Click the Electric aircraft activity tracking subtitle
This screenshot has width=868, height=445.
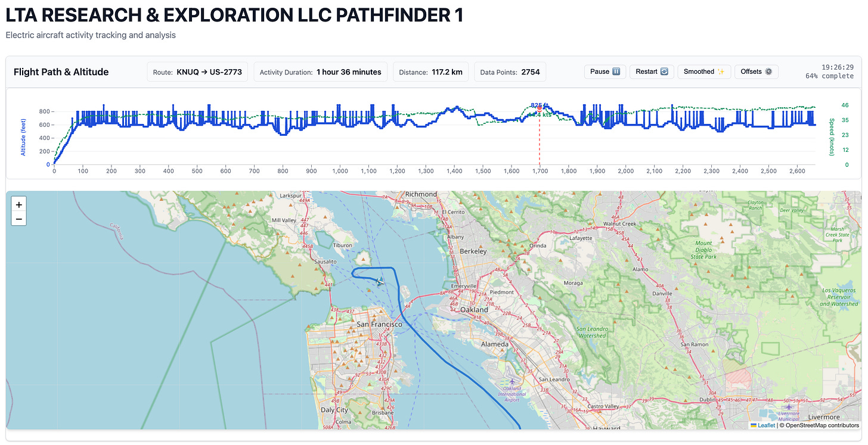[91, 35]
